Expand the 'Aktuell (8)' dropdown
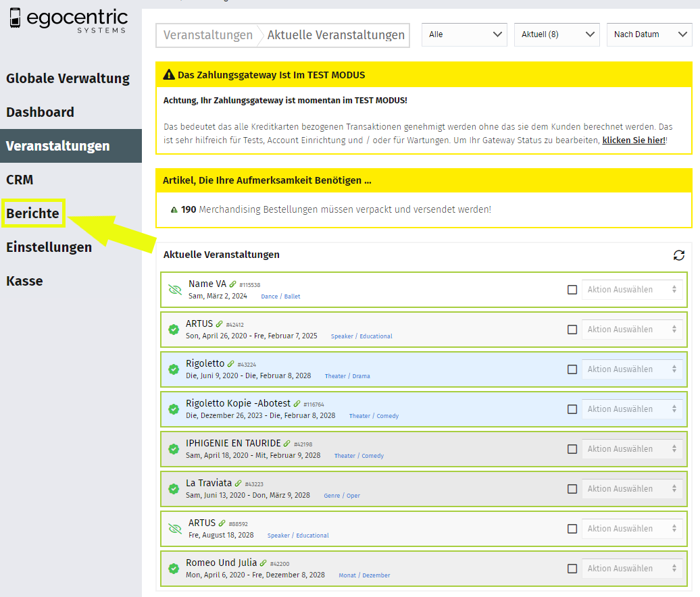This screenshot has height=597, width=700. pyautogui.click(x=557, y=34)
